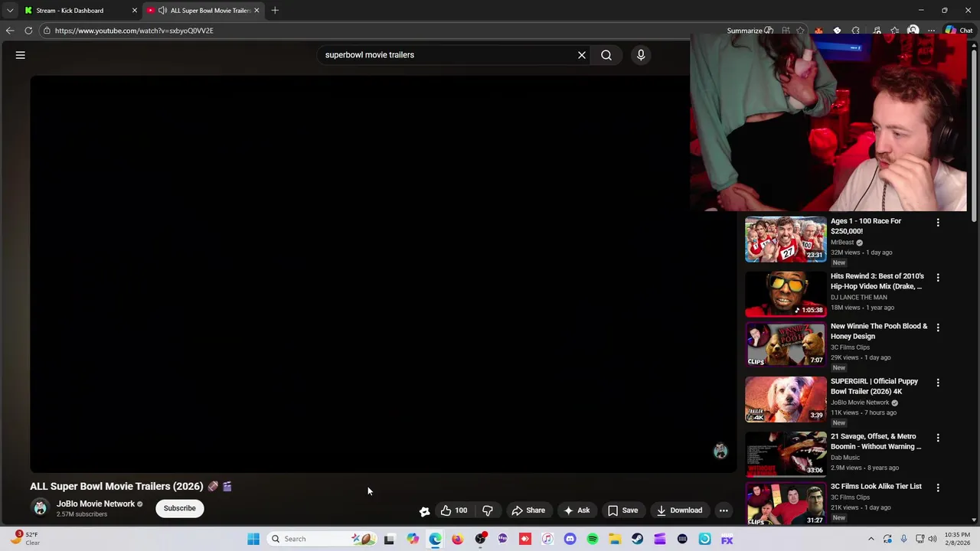The height and width of the screenshot is (551, 980).
Task: Click the Download button
Action: (679, 510)
